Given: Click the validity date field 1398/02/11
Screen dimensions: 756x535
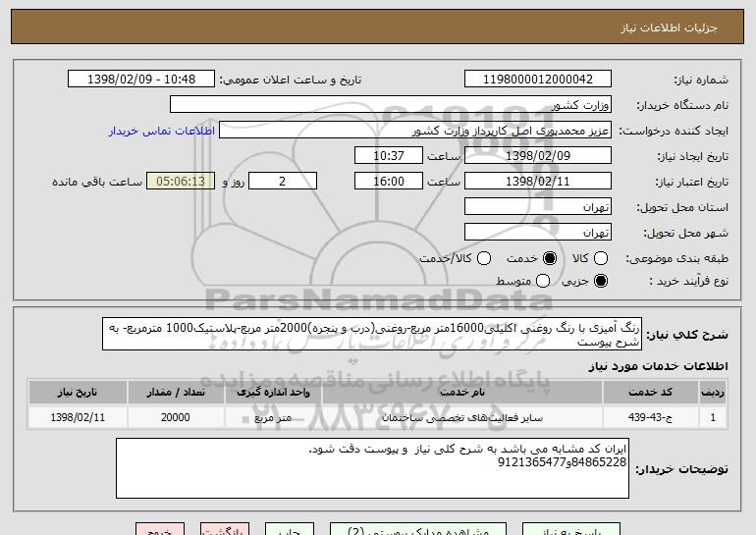Looking at the screenshot, I should click(x=538, y=182).
